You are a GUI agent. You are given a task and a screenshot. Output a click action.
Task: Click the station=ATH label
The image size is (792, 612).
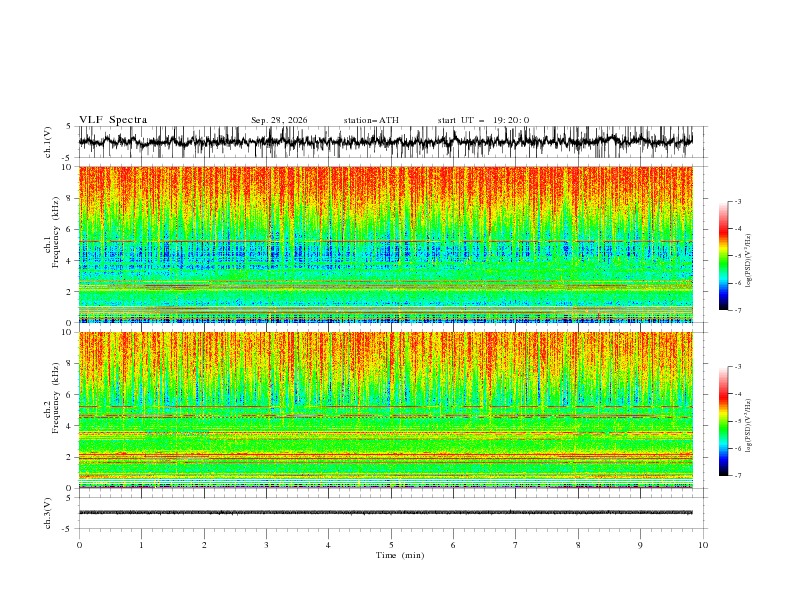pos(371,120)
